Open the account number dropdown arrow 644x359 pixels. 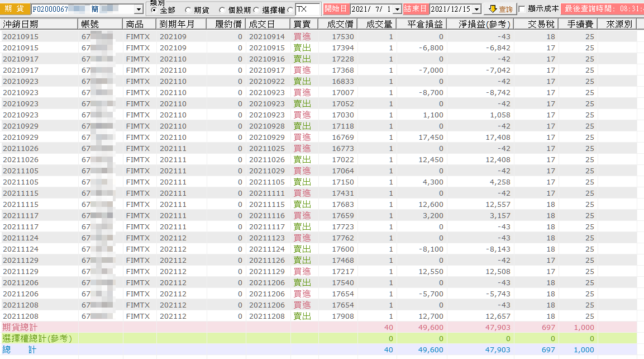[x=139, y=9]
